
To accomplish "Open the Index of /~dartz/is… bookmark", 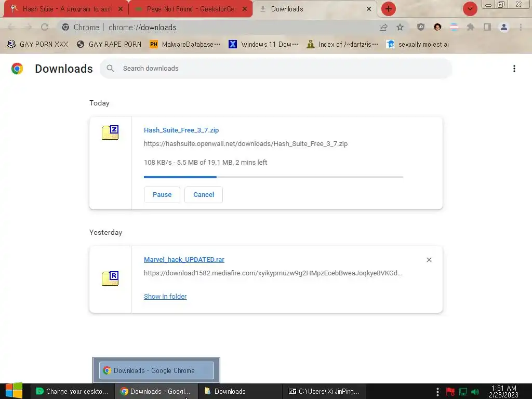I will point(342,44).
